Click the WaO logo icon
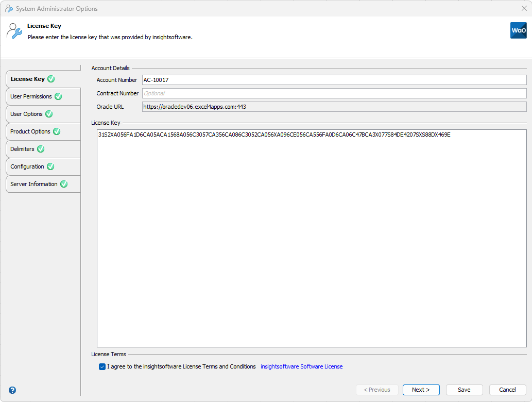The height and width of the screenshot is (402, 532). (518, 30)
